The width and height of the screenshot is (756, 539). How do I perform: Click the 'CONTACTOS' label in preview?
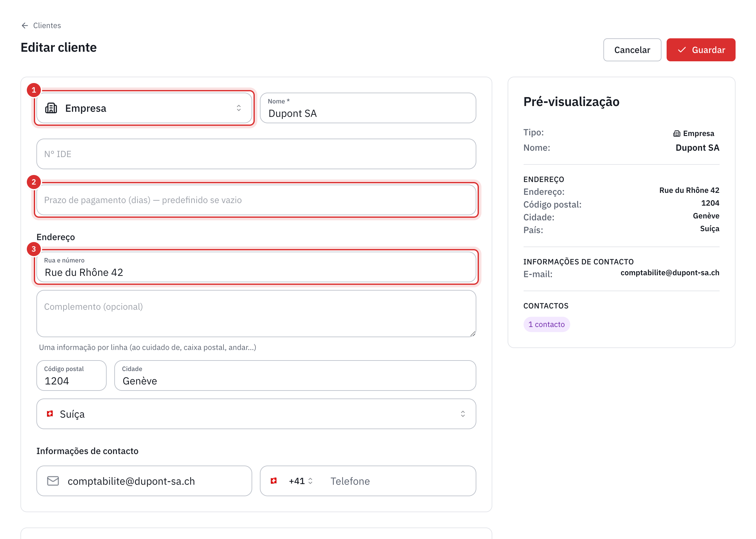click(x=546, y=306)
